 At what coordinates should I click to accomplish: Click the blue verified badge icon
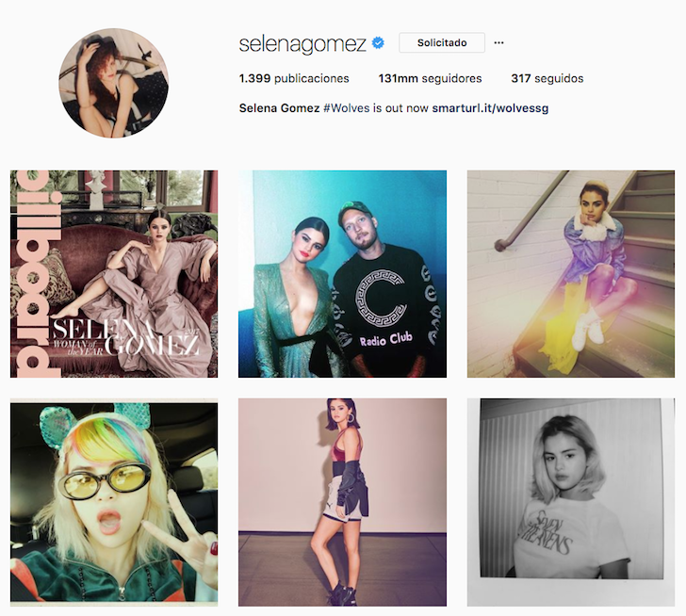[x=378, y=42]
